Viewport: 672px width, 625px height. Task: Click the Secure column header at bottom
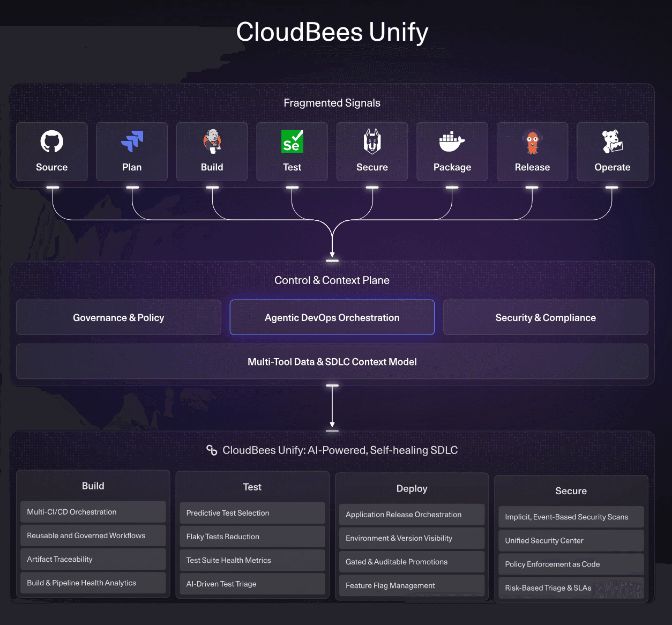[x=571, y=491]
